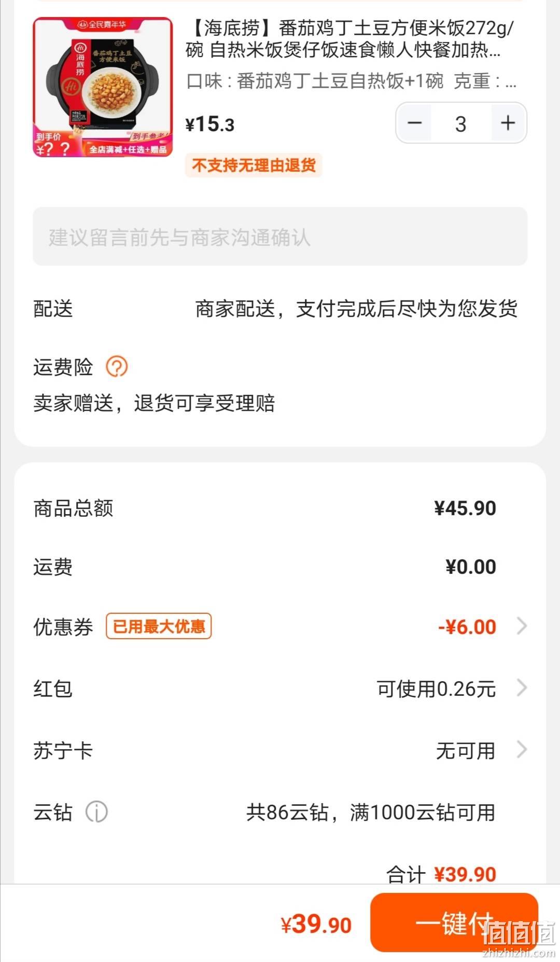This screenshot has width=560, height=962.
Task: Open the shipping insurance help icon
Action: (x=117, y=367)
